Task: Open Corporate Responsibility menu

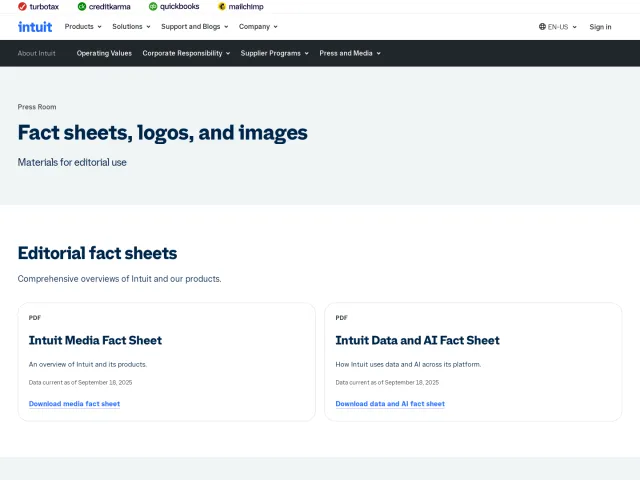Action: (186, 53)
